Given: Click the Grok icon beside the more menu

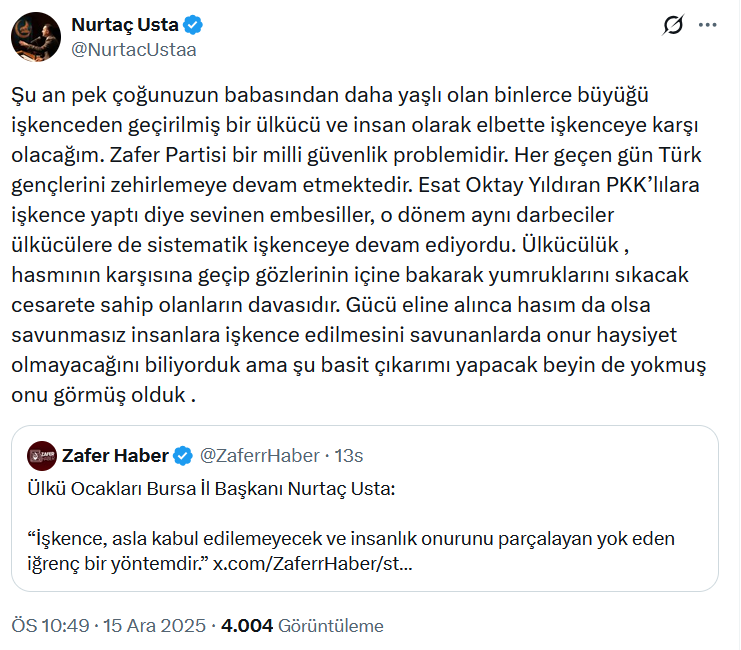Looking at the screenshot, I should 673,27.
